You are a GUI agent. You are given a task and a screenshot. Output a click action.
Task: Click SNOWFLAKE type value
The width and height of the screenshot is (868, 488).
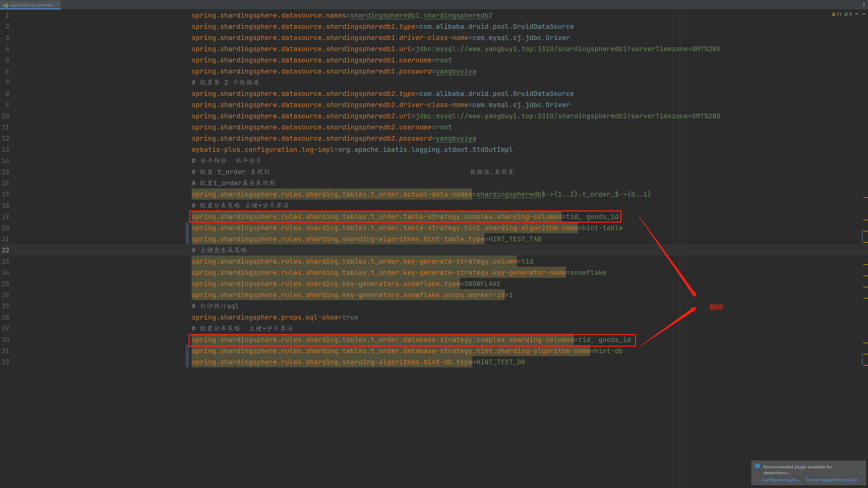pyautogui.click(x=482, y=284)
